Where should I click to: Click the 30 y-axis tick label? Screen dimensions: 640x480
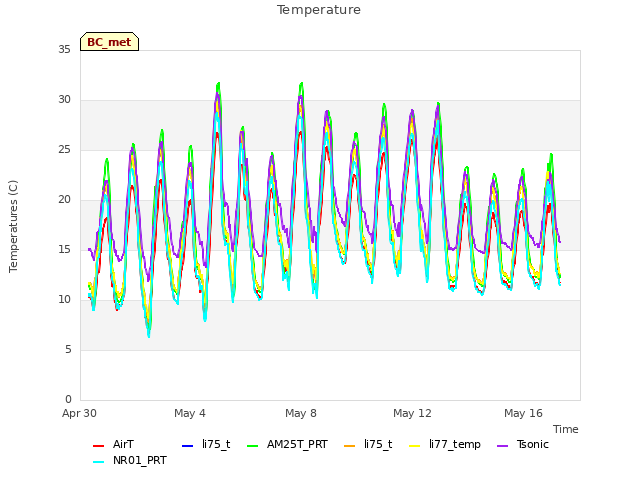pos(64,100)
